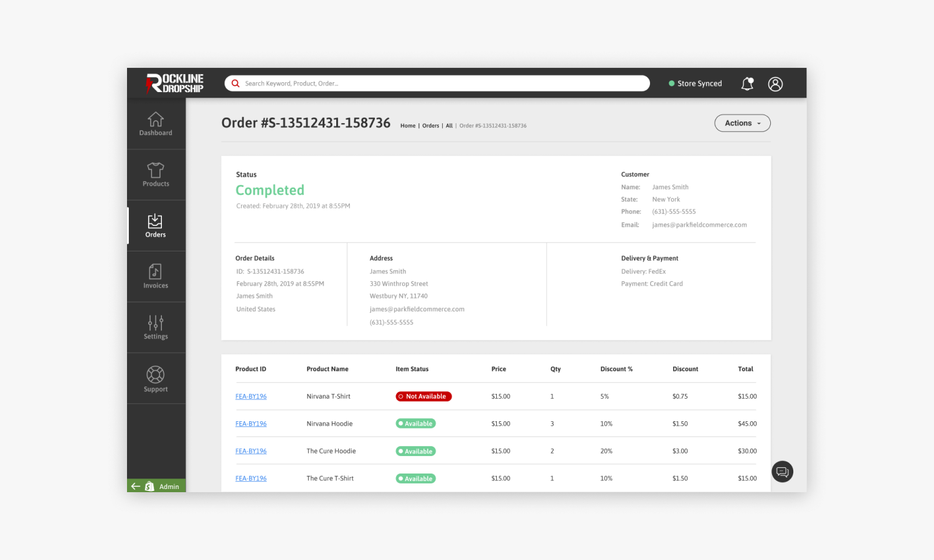
Task: Click the Price column header
Action: [499, 369]
